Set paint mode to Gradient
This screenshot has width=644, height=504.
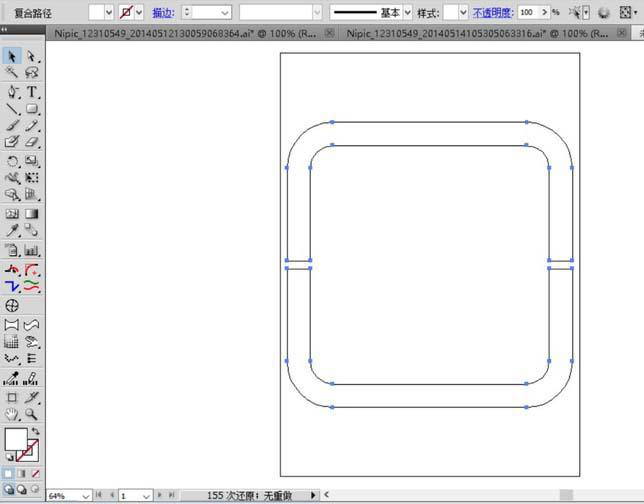pos(21,474)
